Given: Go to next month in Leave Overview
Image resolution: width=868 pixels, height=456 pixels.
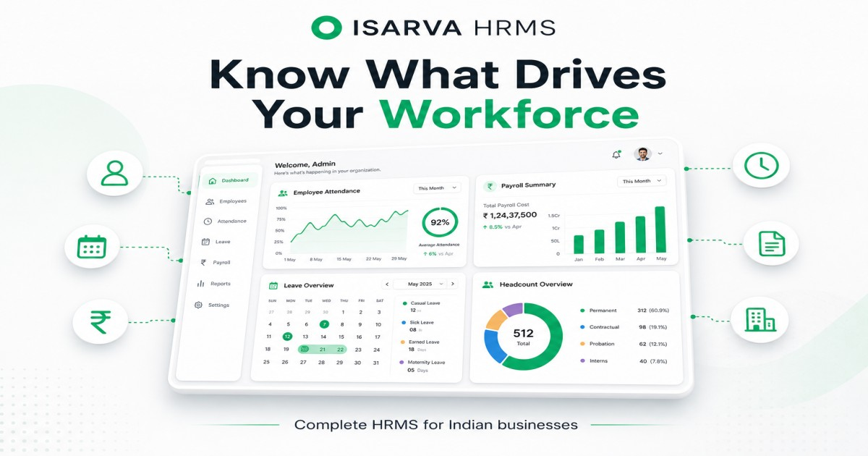Looking at the screenshot, I should [x=452, y=284].
